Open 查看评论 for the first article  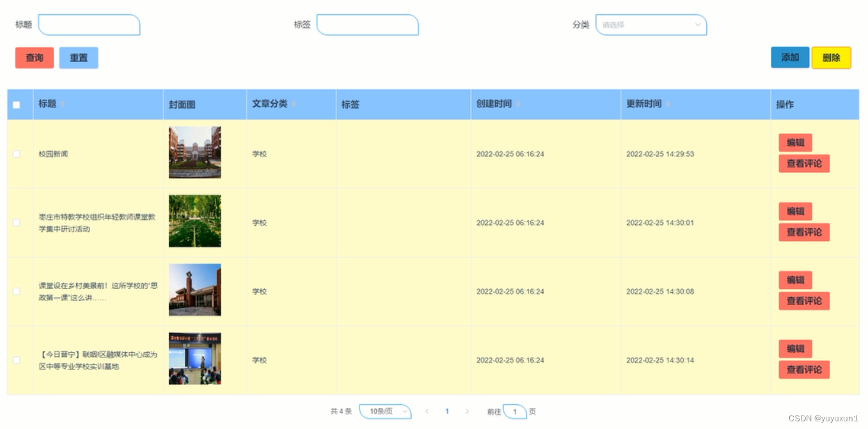tap(803, 164)
